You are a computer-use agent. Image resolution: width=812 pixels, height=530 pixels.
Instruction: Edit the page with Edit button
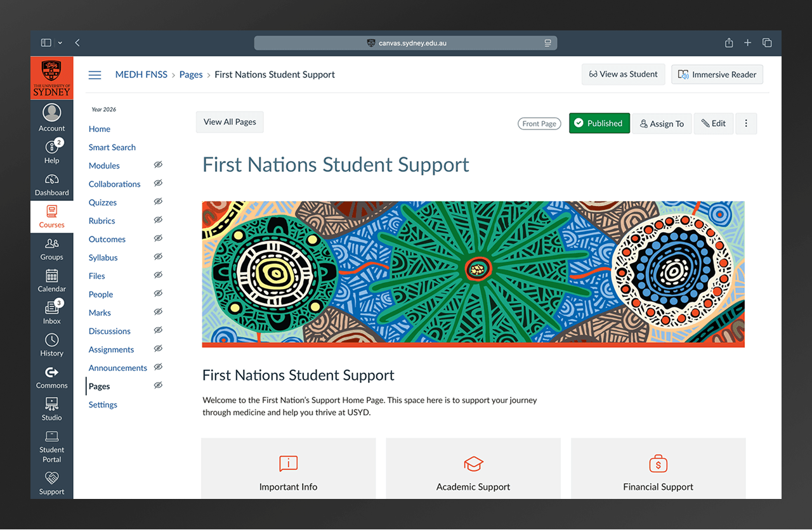tap(714, 124)
